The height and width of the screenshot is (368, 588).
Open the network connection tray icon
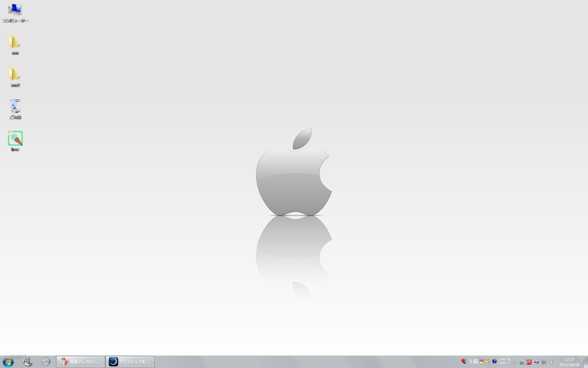tap(544, 362)
